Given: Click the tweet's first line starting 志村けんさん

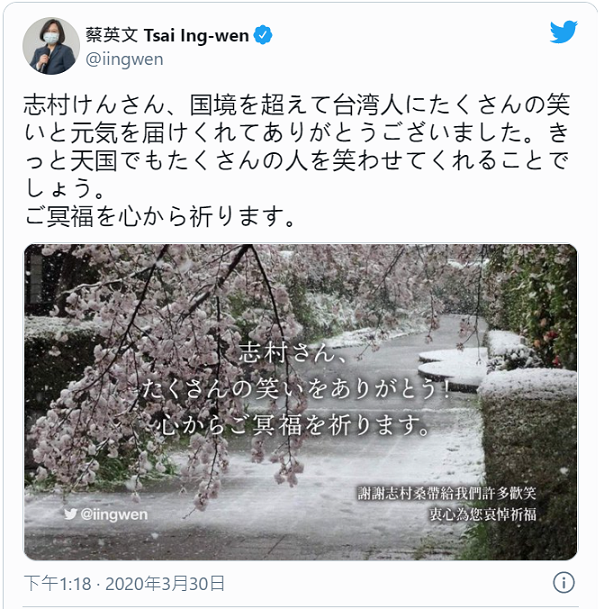Looking at the screenshot, I should pos(296,104).
